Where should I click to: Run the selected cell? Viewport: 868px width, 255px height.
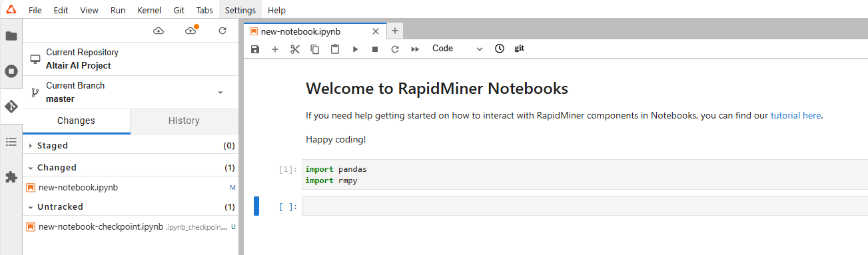(355, 49)
